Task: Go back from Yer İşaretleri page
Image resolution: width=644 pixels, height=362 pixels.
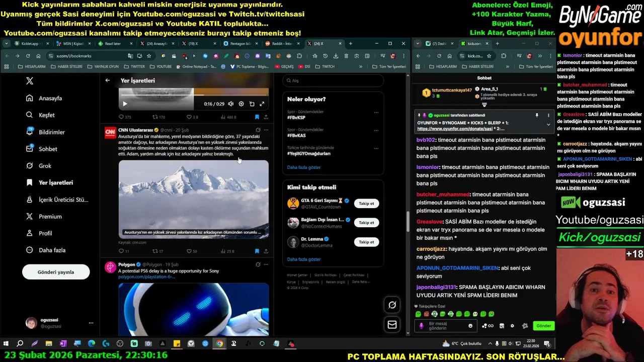Action: 107,80
